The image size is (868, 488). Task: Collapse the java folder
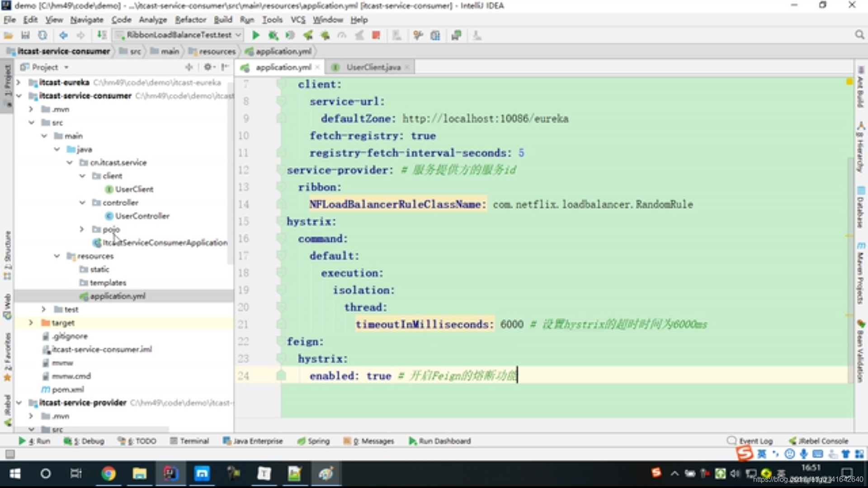pos(57,149)
